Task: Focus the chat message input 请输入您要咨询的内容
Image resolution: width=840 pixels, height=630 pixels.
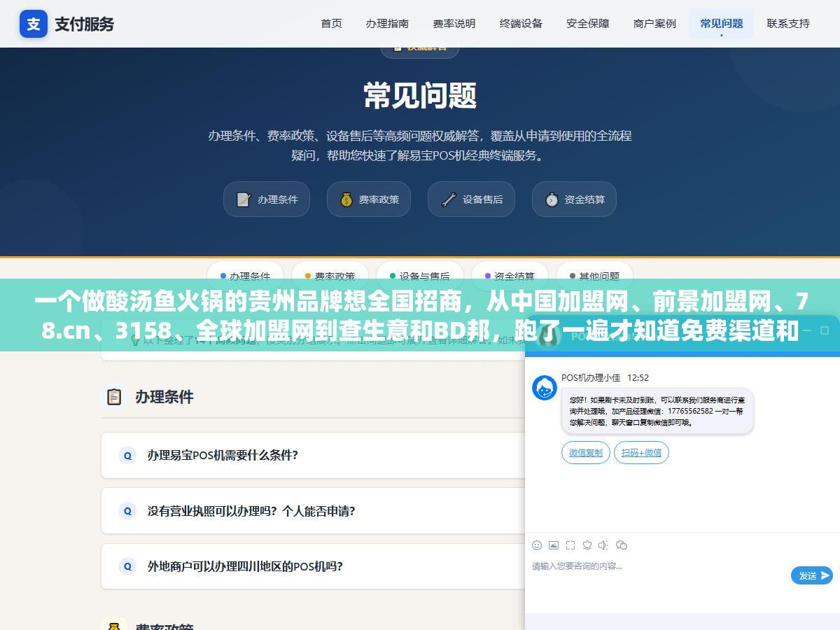Action: pos(658,577)
